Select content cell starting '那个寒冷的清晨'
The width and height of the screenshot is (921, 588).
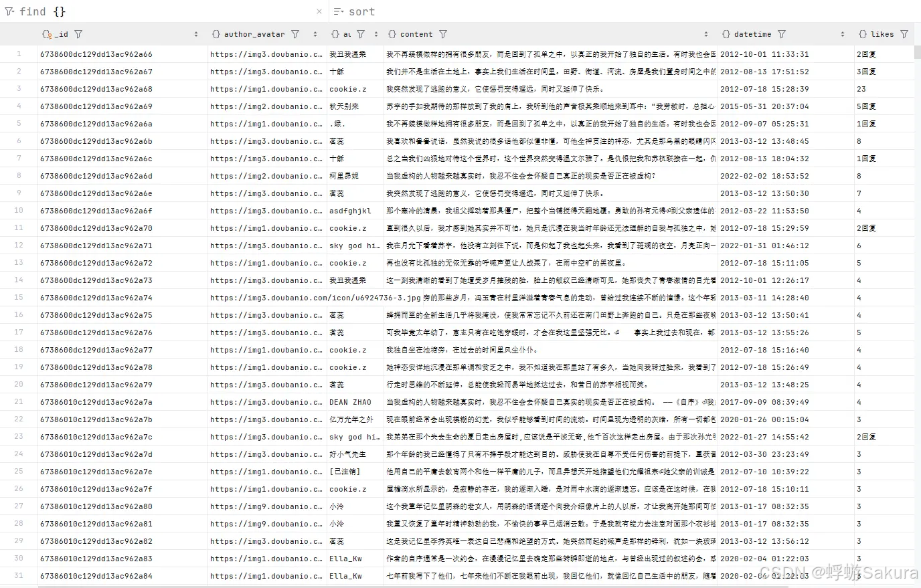pyautogui.click(x=550, y=211)
